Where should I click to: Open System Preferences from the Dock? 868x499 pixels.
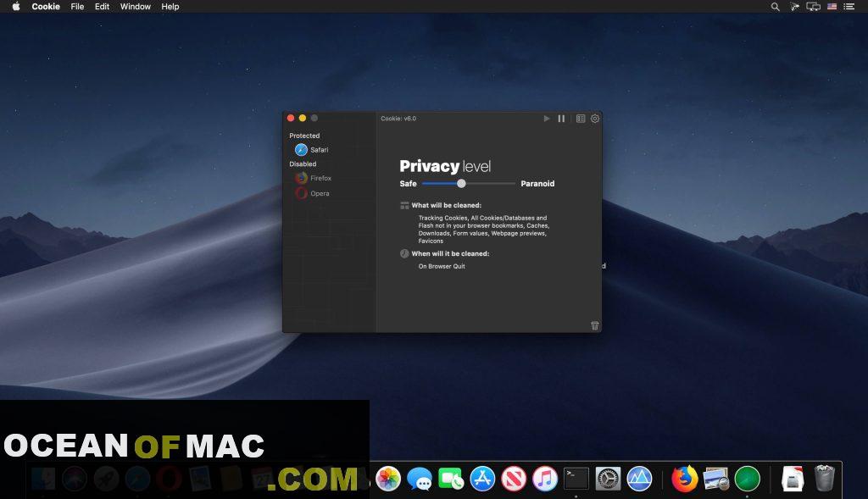[x=608, y=479]
